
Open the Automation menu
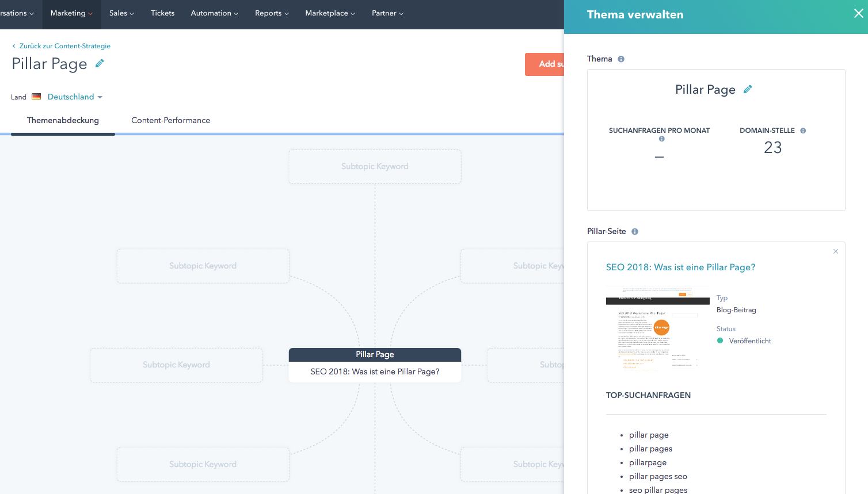coord(214,13)
